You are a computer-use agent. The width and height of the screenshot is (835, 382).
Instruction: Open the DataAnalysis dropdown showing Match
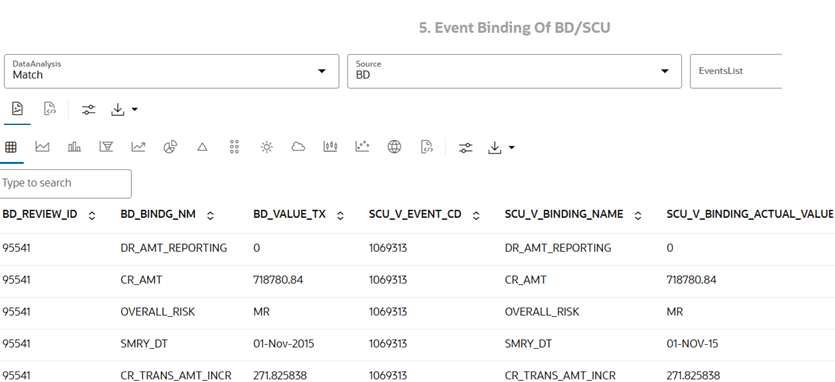[171, 71]
